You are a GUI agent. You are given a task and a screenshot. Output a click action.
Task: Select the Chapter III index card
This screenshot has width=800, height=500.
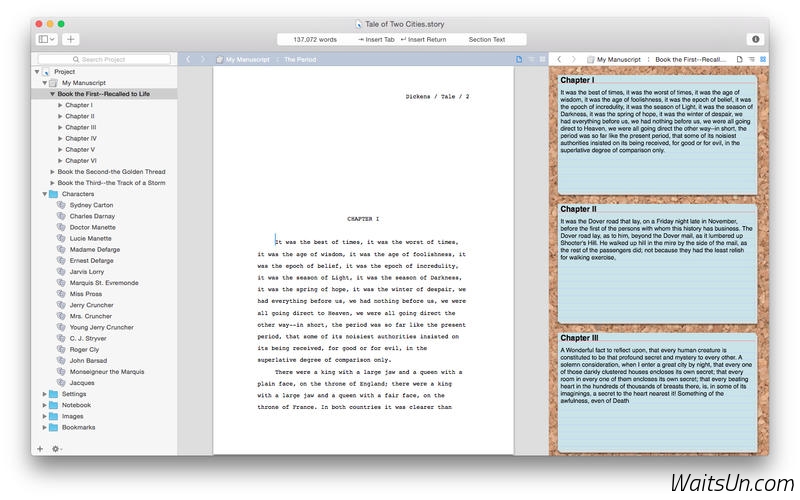[658, 392]
